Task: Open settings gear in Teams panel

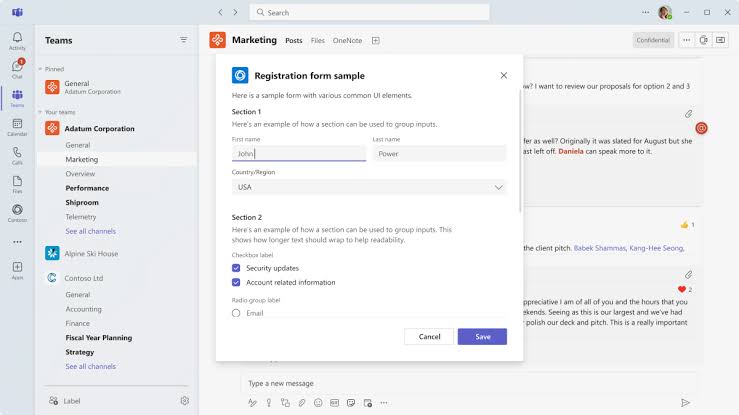Action: [185, 400]
